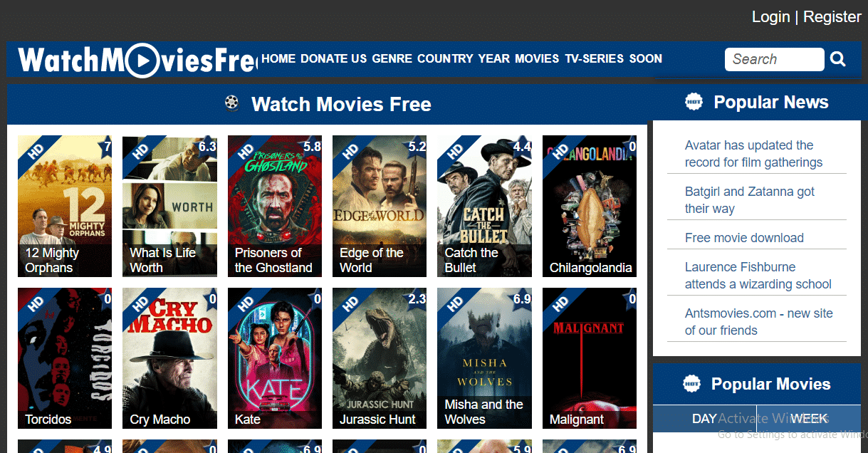
Task: Click the play icon in WatchMoviesFree logo
Action: click(x=143, y=61)
